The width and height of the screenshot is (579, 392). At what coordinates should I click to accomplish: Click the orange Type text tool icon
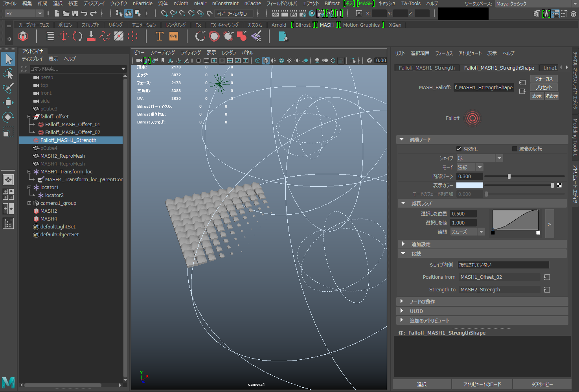tap(159, 37)
